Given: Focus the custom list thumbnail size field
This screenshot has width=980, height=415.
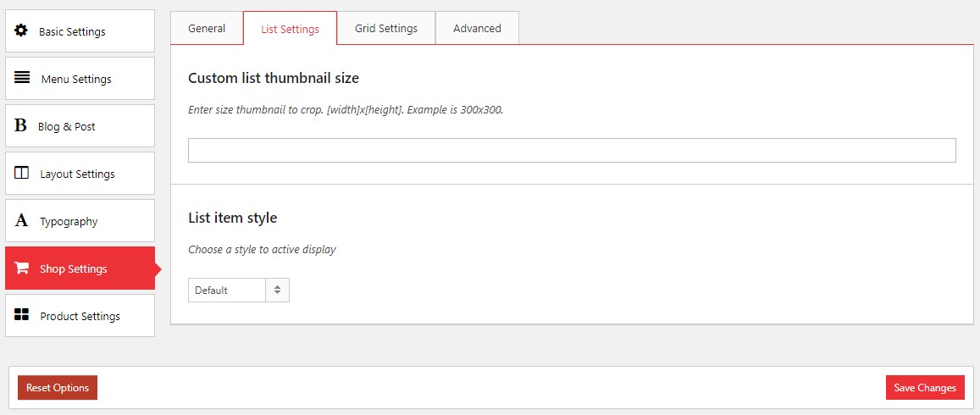Looking at the screenshot, I should 572,151.
